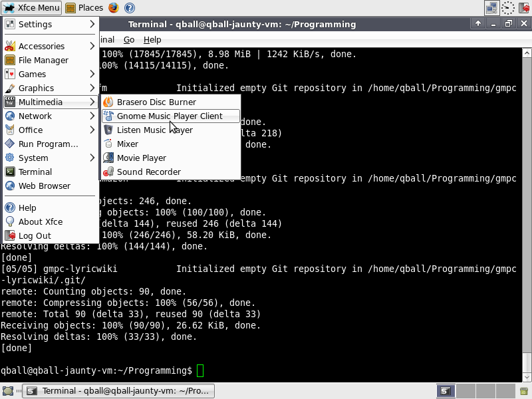Open About Xfce entry
The height and width of the screenshot is (399, 532).
(x=51, y=221)
